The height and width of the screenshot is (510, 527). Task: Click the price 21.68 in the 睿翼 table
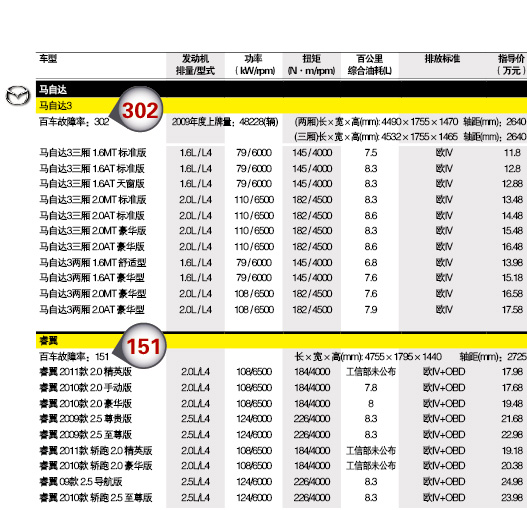pos(512,419)
